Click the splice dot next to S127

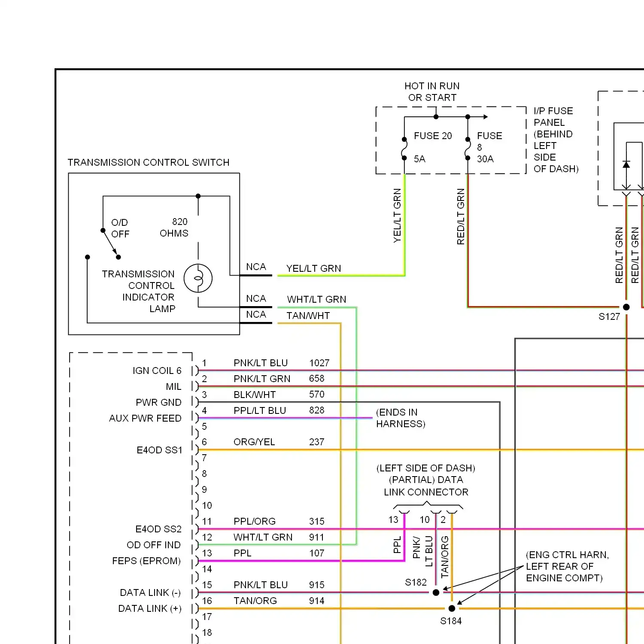(626, 307)
